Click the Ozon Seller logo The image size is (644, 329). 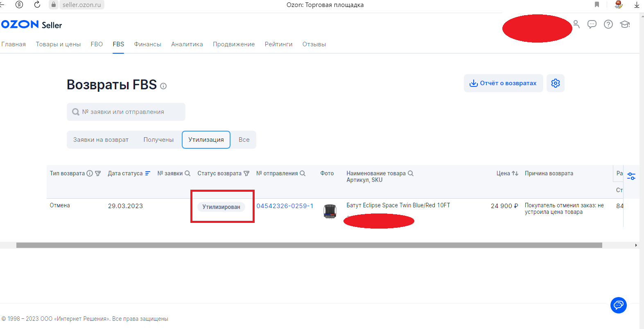click(32, 25)
